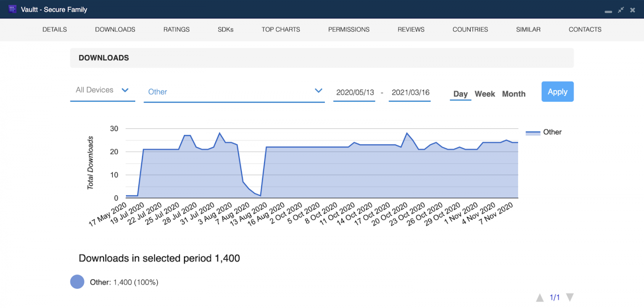Select the Day granularity option
The image size is (644, 308).
pos(460,94)
